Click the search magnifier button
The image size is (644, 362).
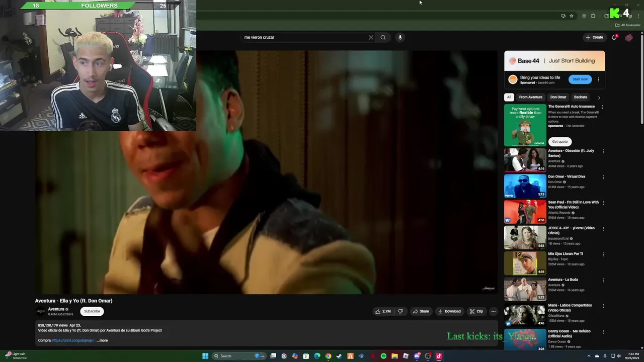pyautogui.click(x=383, y=37)
